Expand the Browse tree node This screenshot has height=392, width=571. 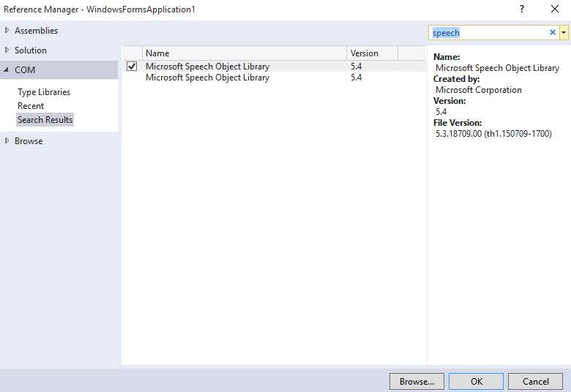pos(7,141)
